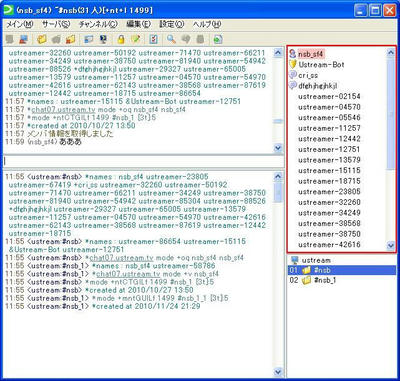400x381 pixels.
Task: Select ustreamer-12442 in the member list
Action: click(329, 139)
